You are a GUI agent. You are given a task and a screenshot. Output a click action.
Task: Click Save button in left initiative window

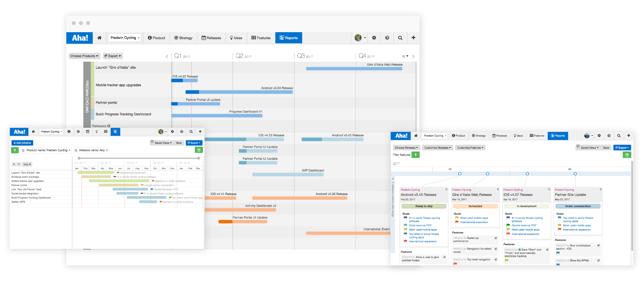pyautogui.click(x=179, y=143)
